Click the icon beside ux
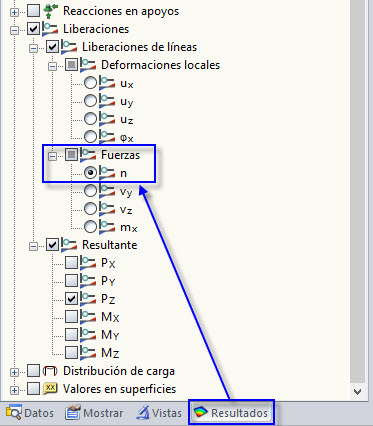This screenshot has width=373, height=426. (x=107, y=83)
